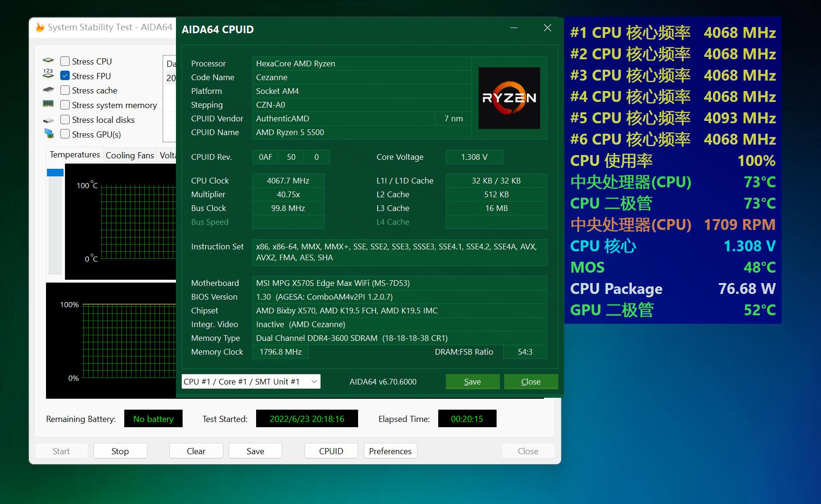Click the GPU icon beside Stress GPU(s)

49,134
